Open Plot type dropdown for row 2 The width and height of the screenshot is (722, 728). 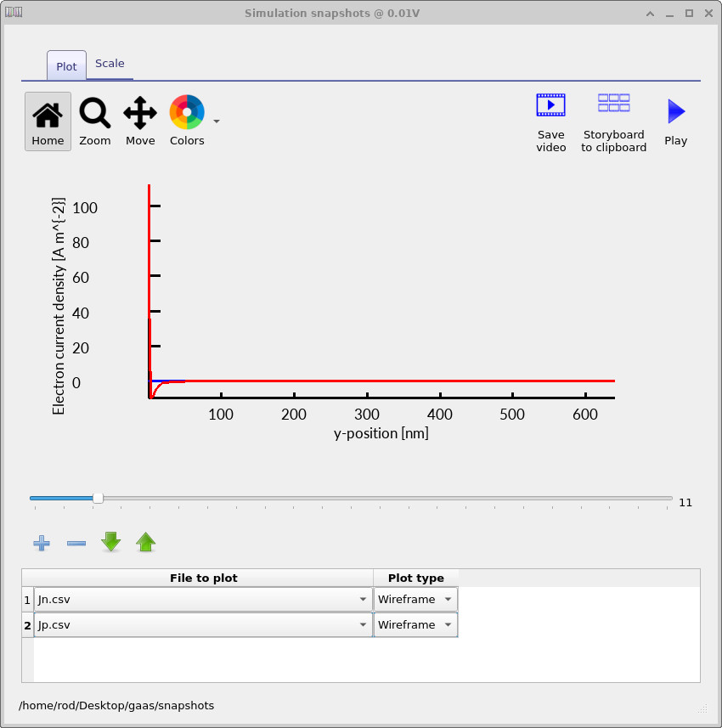(448, 625)
